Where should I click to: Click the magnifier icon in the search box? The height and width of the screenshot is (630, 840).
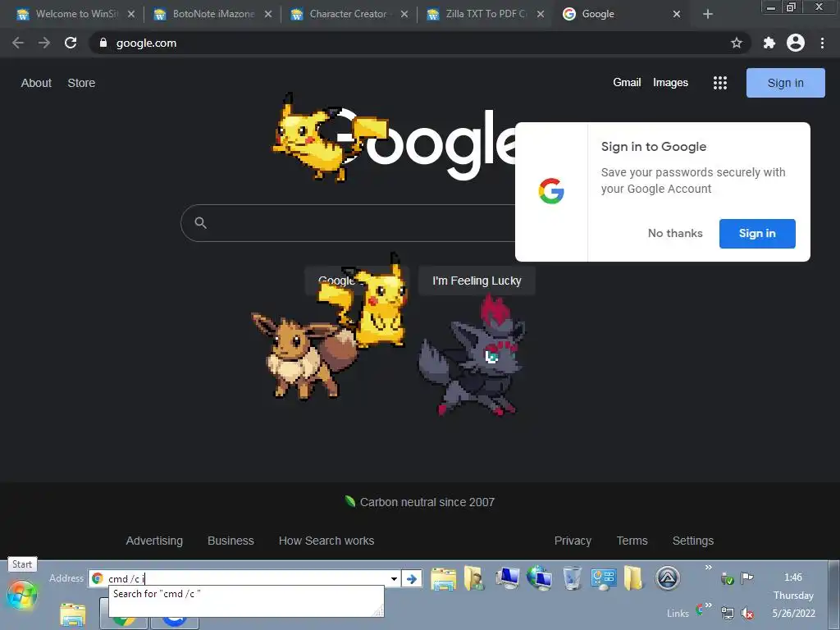point(201,223)
